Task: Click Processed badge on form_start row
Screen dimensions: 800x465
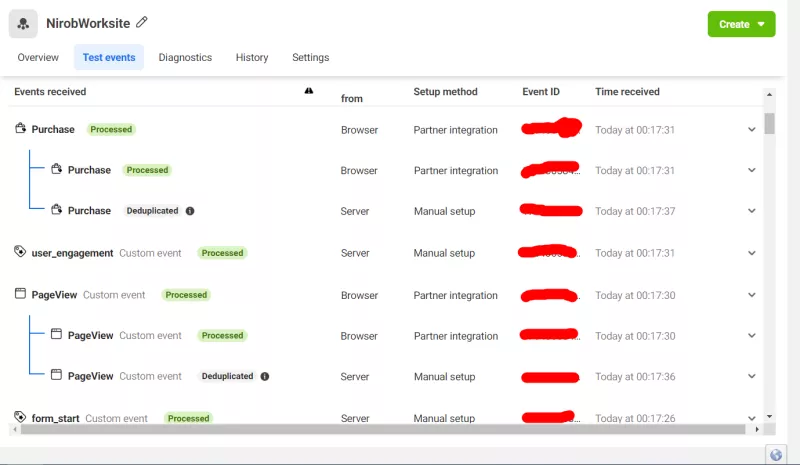Action: tap(189, 419)
